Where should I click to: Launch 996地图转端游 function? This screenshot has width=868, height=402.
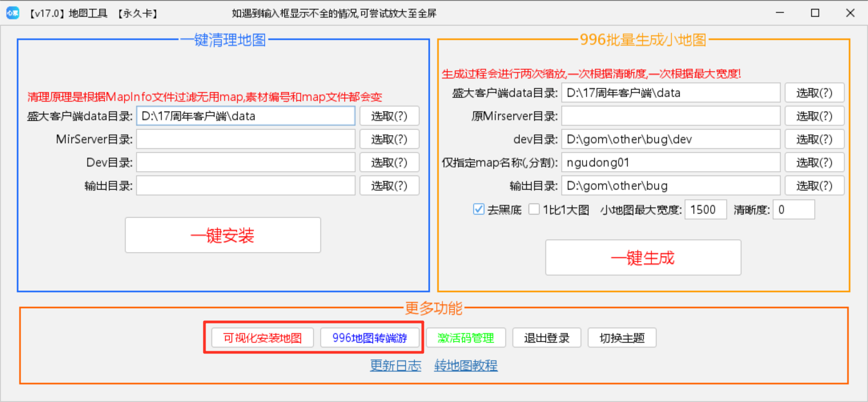coord(369,338)
